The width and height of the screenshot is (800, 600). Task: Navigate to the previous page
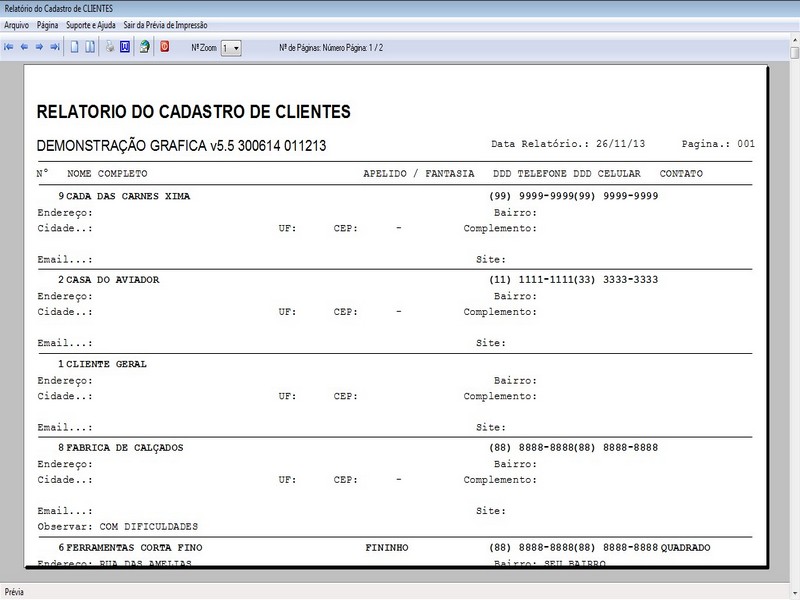point(24,44)
